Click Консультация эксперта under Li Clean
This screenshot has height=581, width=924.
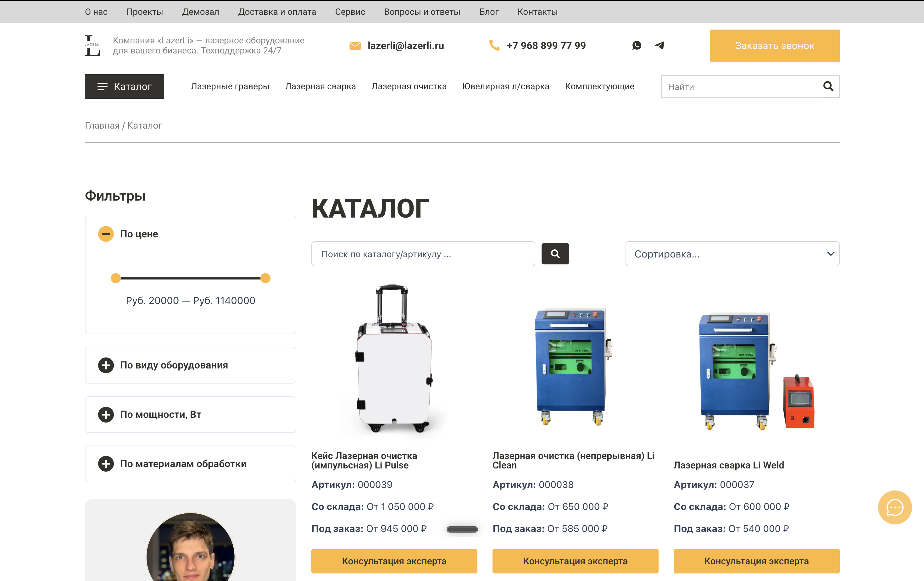click(575, 561)
